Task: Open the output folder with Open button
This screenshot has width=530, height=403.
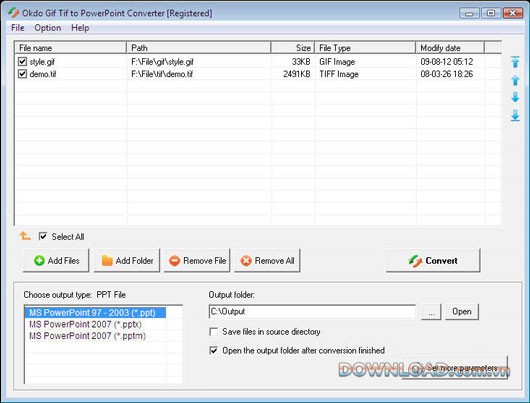Action: [x=462, y=311]
